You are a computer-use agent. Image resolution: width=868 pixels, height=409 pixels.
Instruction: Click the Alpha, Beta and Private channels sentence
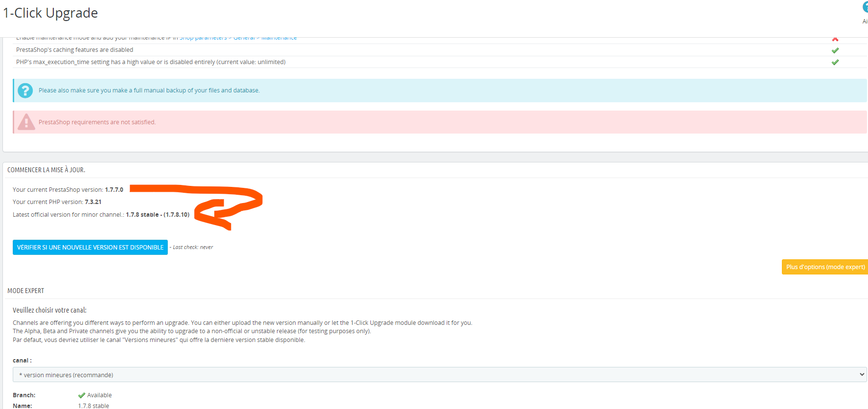pos(192,331)
